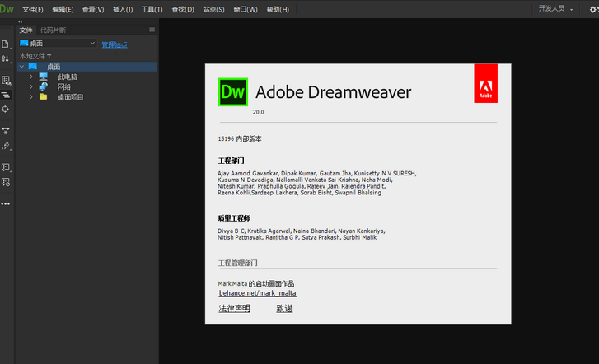The width and height of the screenshot is (599, 364).
Task: Click sync settings gear icon at top right
Action: pyautogui.click(x=592, y=10)
